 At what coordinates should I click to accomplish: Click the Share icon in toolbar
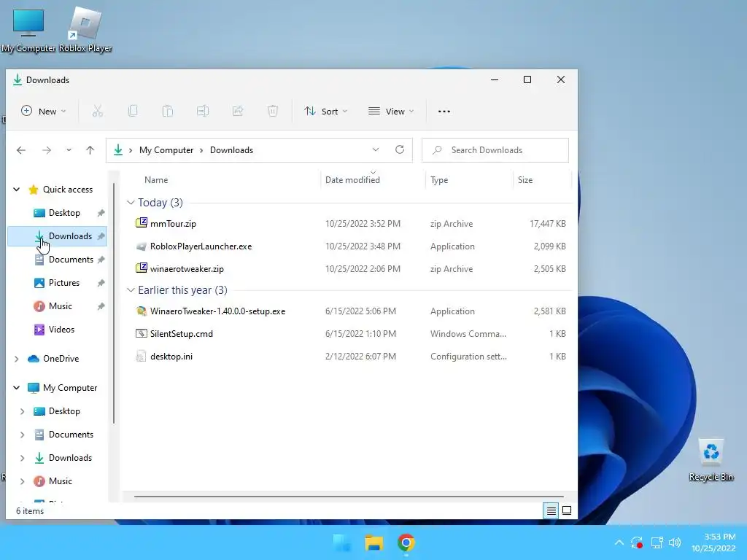click(238, 111)
